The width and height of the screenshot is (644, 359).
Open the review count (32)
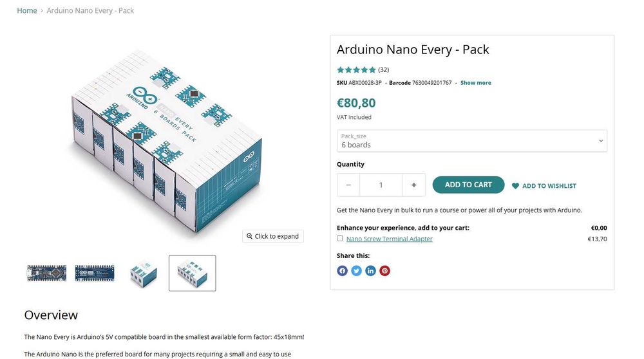383,69
